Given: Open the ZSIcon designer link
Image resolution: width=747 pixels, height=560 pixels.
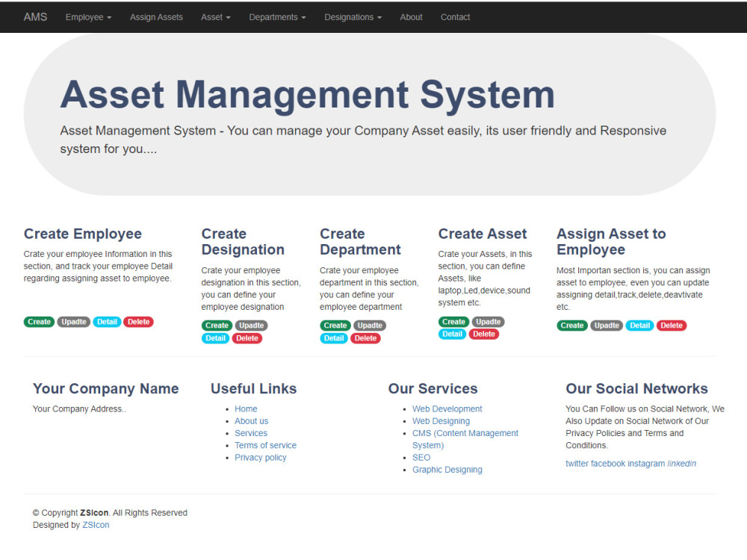Looking at the screenshot, I should pos(96,525).
